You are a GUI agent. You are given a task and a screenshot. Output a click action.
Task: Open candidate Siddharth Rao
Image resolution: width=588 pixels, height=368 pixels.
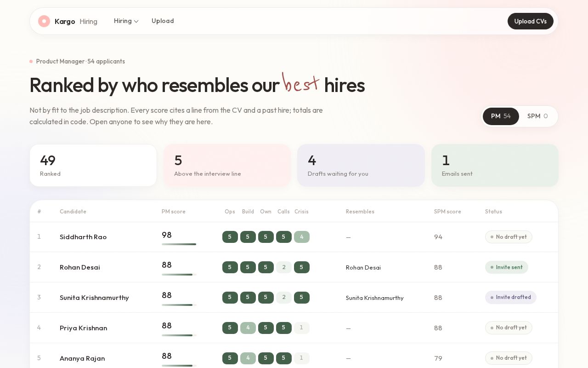pyautogui.click(x=83, y=237)
